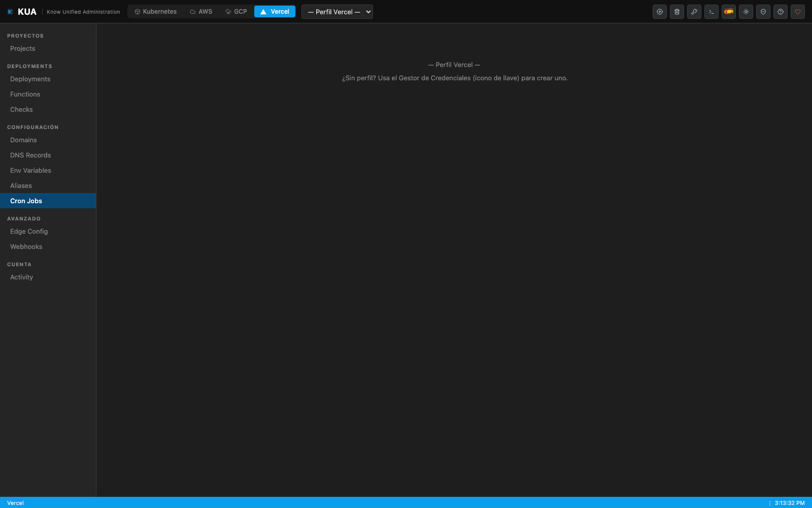Open the Credentials Manager key icon

pyautogui.click(x=694, y=12)
